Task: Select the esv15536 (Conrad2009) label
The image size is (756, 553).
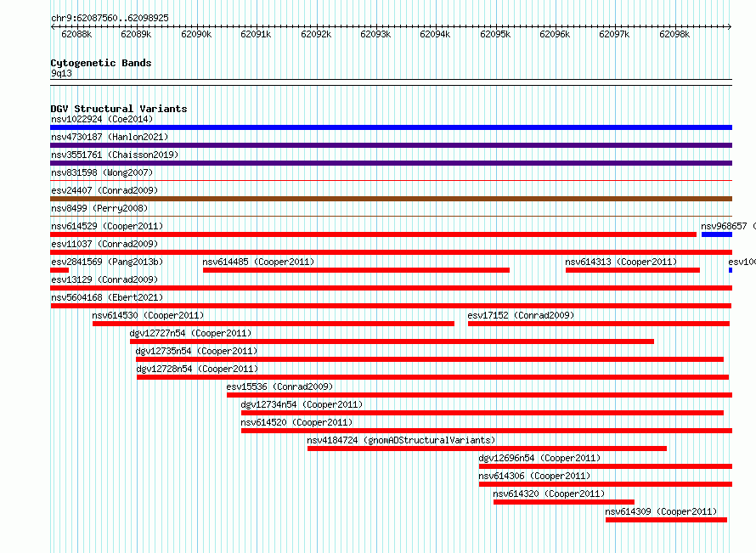Action: click(279, 387)
